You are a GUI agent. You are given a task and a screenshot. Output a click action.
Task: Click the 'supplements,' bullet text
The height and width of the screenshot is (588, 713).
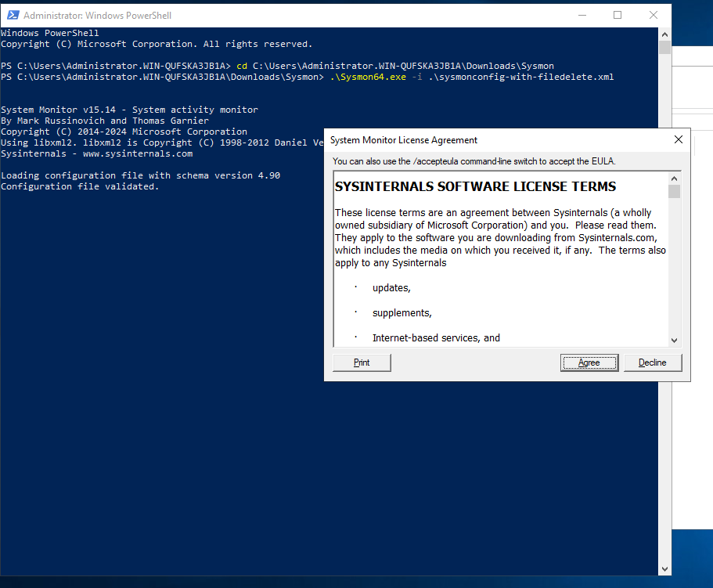click(402, 313)
